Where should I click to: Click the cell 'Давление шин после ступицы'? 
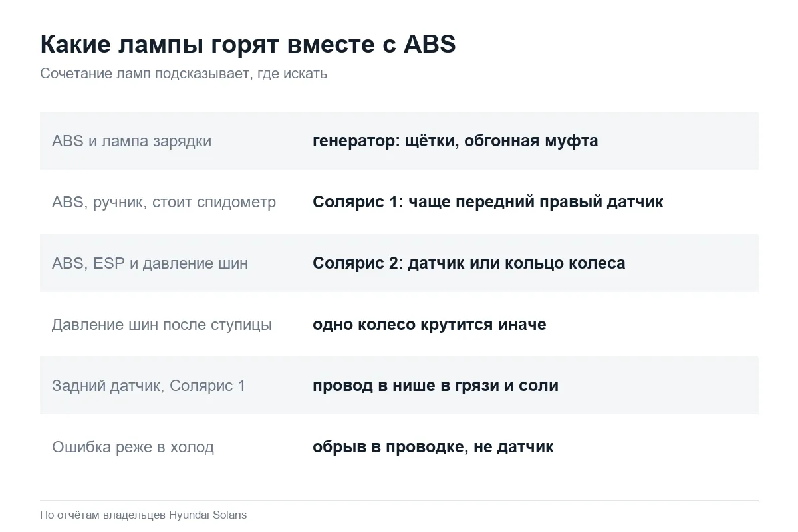point(162,325)
